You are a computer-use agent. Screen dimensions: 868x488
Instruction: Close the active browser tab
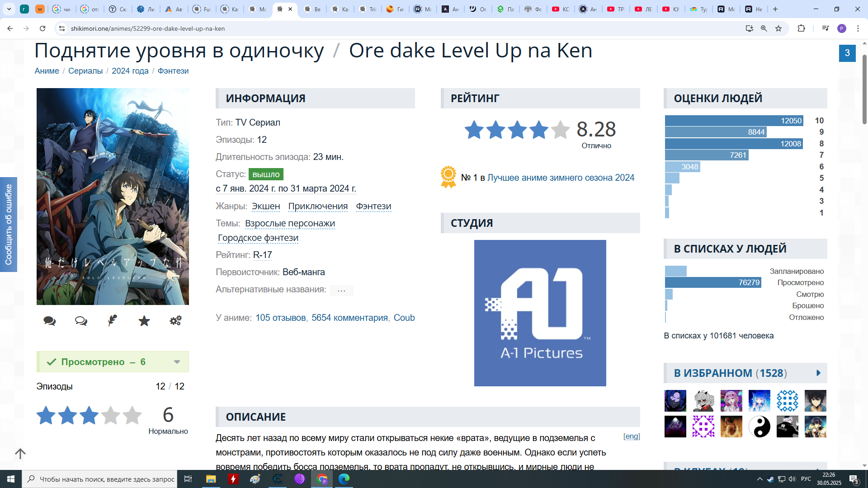pyautogui.click(x=290, y=9)
